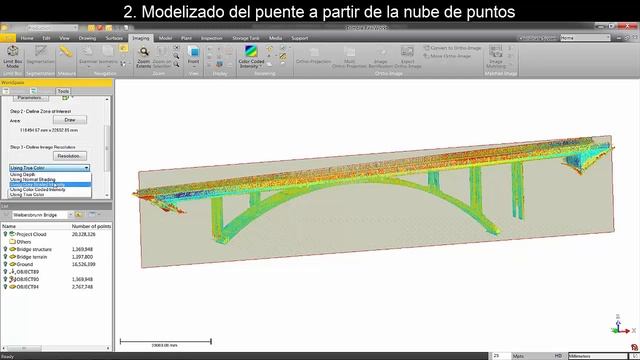The height and width of the screenshot is (360, 640).
Task: Open the Support ribbon tab
Action: click(x=300, y=38)
